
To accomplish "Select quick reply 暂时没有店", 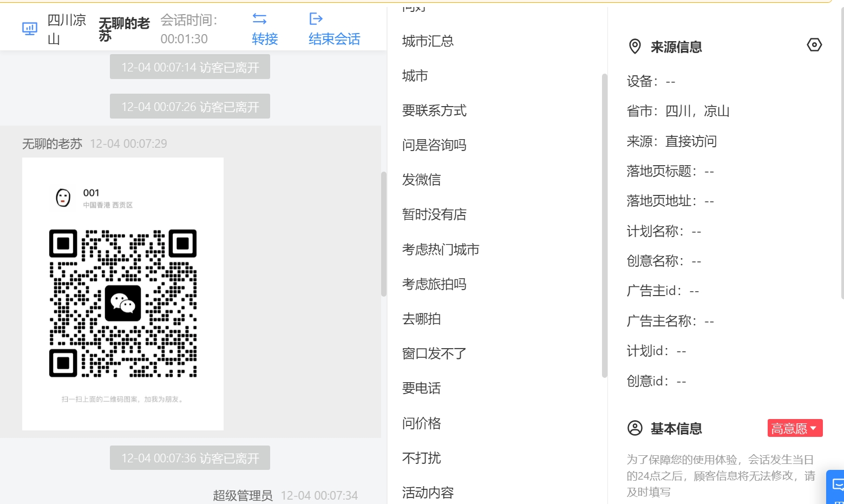I will pos(434,214).
